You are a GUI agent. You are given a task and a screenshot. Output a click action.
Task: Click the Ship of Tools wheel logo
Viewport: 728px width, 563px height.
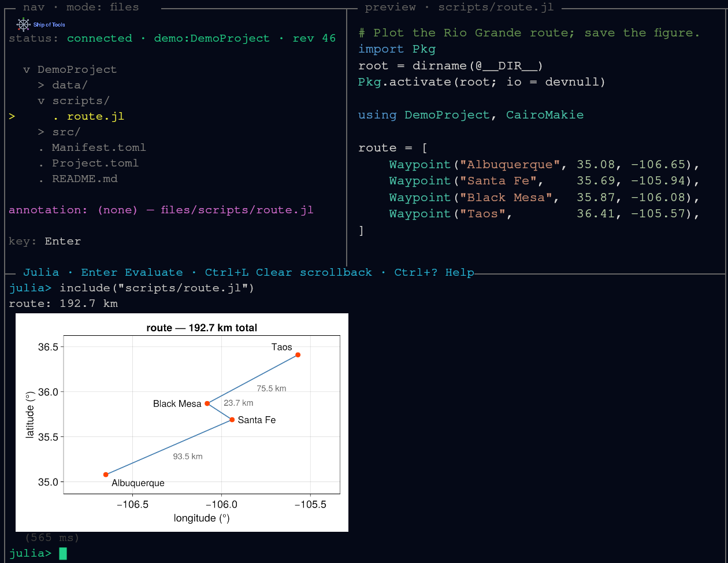click(23, 24)
